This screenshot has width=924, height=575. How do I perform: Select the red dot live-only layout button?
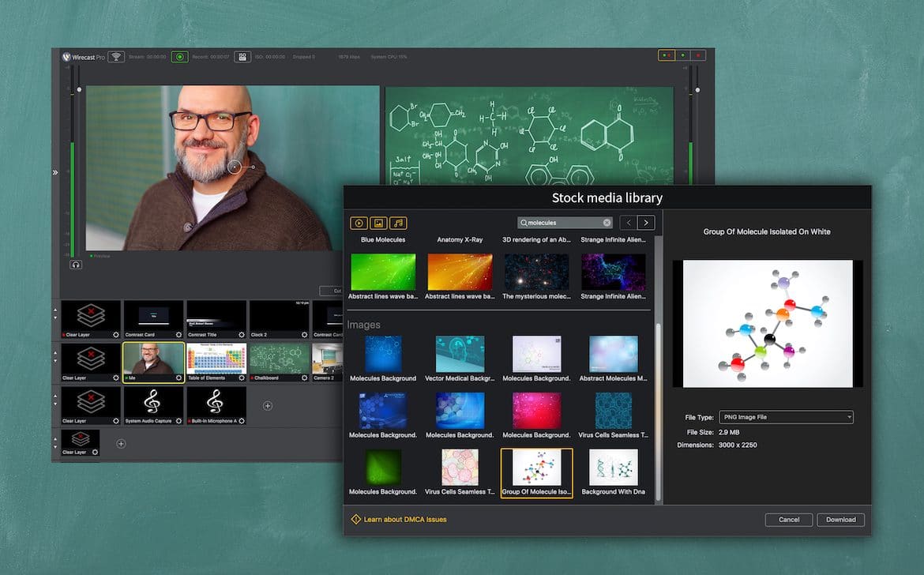click(x=698, y=55)
